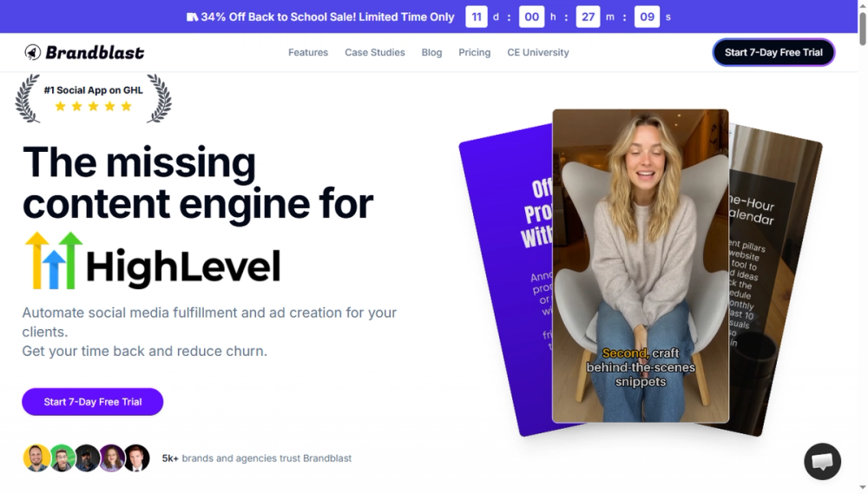Click the scrollbar down arrow

(x=863, y=487)
